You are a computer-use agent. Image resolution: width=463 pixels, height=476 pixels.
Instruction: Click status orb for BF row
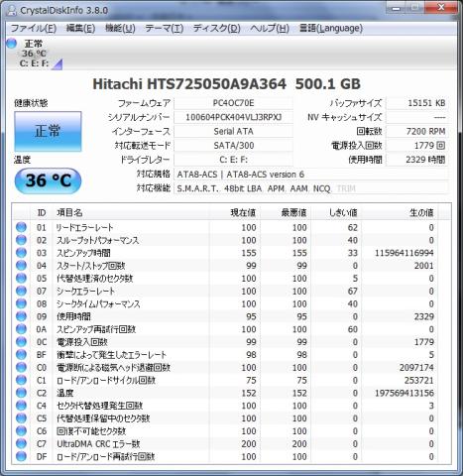[21, 354]
